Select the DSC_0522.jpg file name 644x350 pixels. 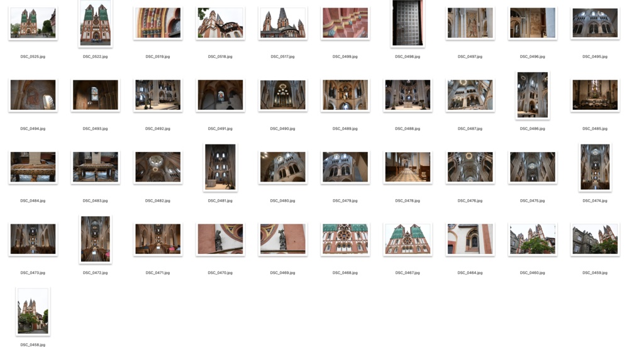[96, 57]
